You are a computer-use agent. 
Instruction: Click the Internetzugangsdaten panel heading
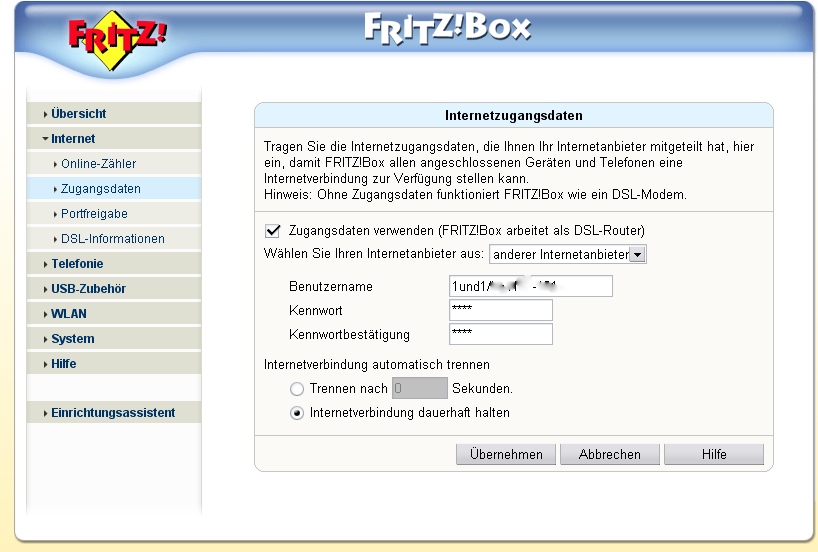point(514,116)
